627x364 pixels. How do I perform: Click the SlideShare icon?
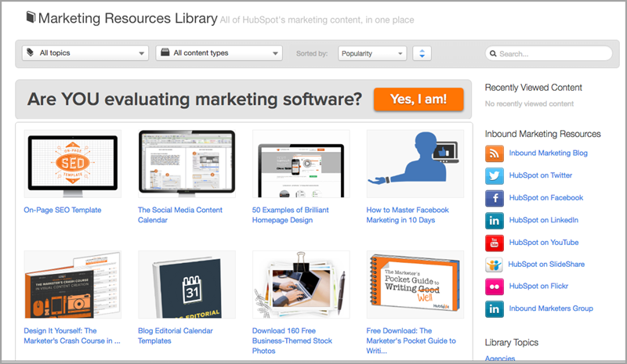[x=494, y=265]
